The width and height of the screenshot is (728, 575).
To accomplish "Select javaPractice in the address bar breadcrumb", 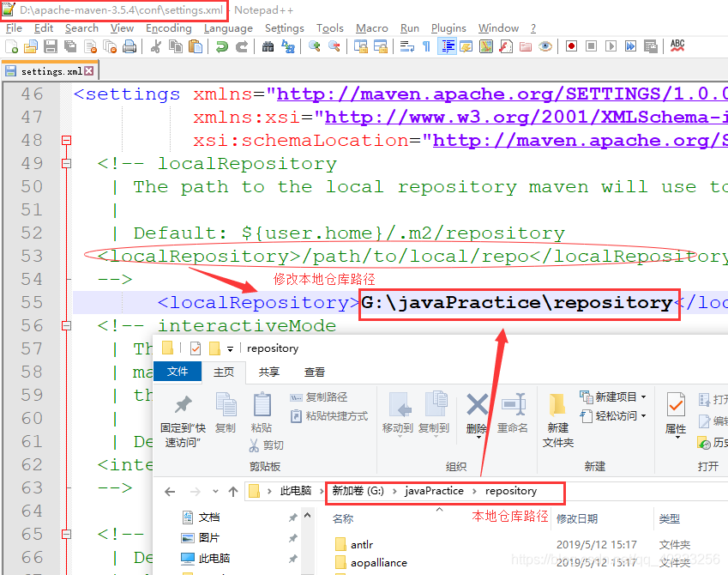I will 434,491.
